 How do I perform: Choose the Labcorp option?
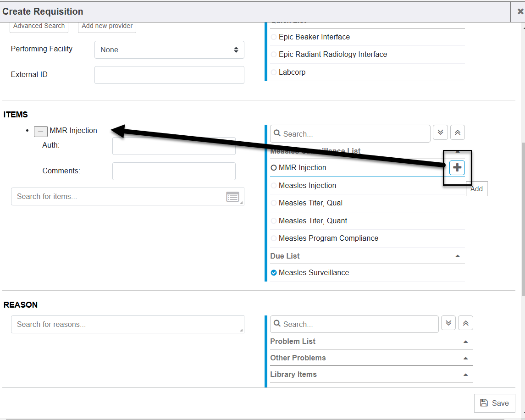pos(292,72)
